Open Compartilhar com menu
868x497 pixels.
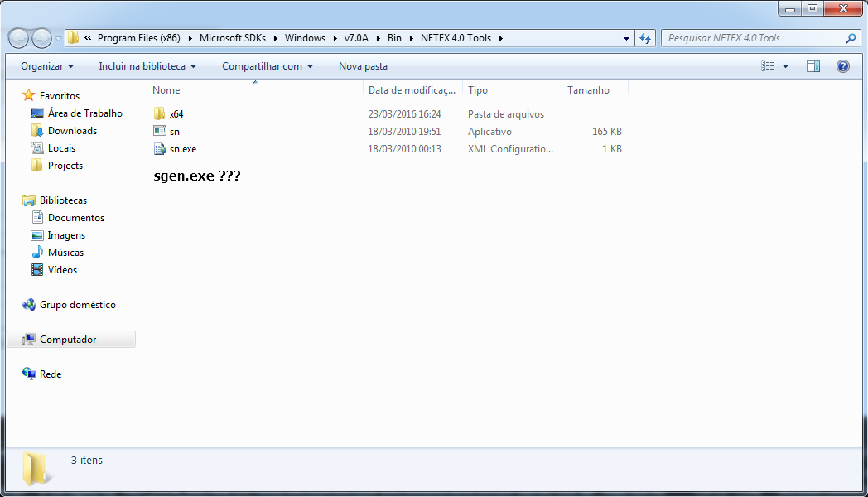[268, 66]
